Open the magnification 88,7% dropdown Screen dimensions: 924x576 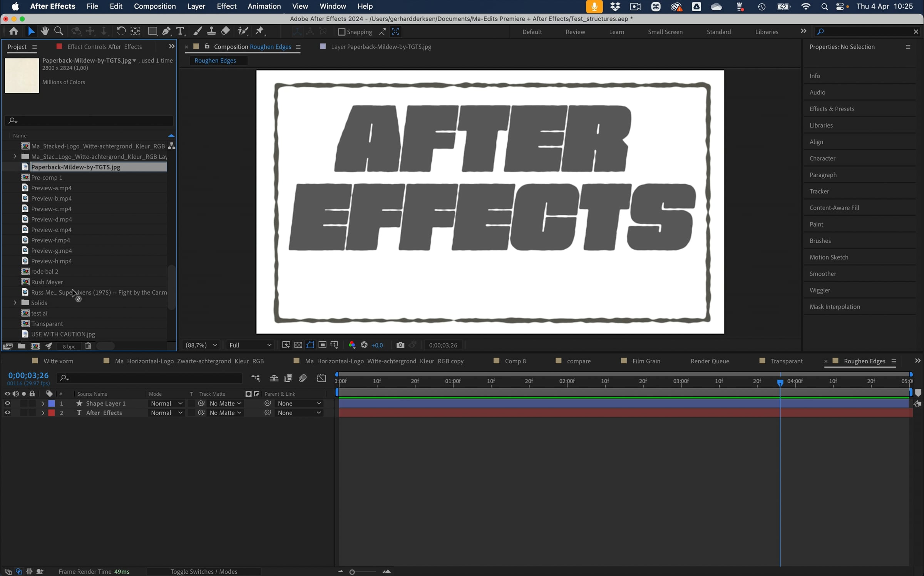(201, 345)
